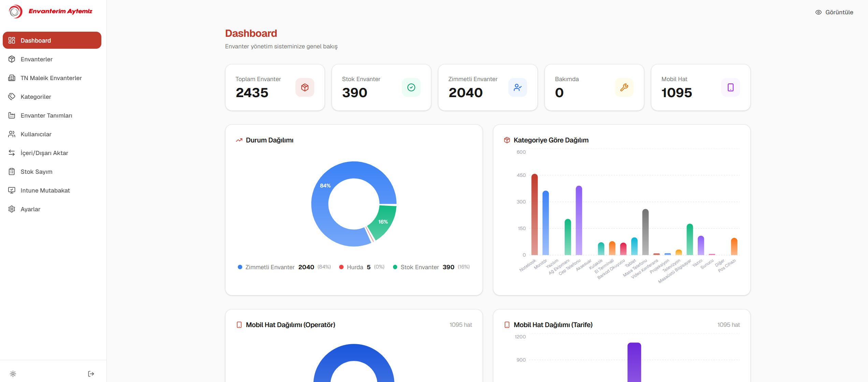The width and height of the screenshot is (868, 382).
Task: Click the Kategoriler tag icon
Action: pos(12,96)
